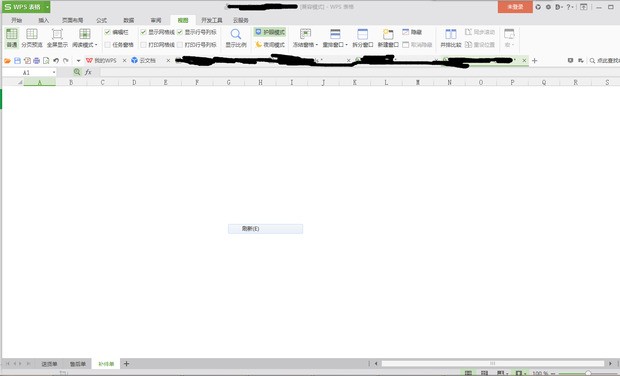620x376 pixels.
Task: Click the Side-by-side compare (并排比较) icon
Action: 451,34
